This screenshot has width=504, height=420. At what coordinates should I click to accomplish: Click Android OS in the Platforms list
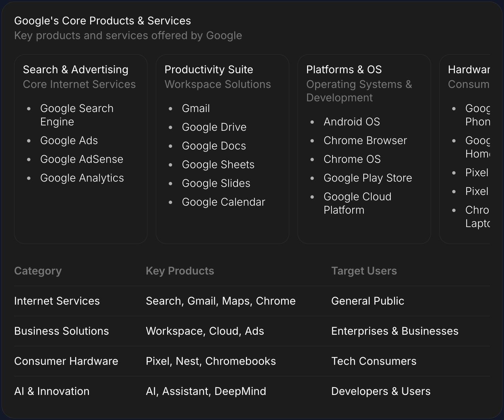click(x=352, y=122)
